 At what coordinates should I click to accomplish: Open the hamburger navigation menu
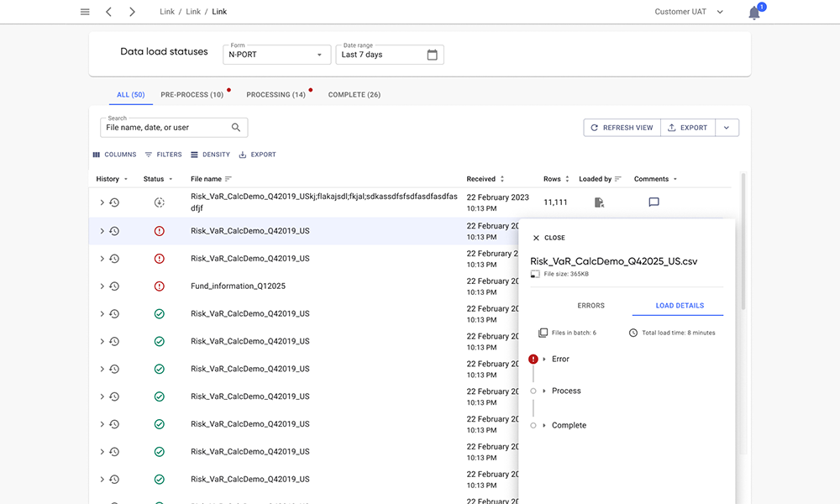pyautogui.click(x=85, y=12)
